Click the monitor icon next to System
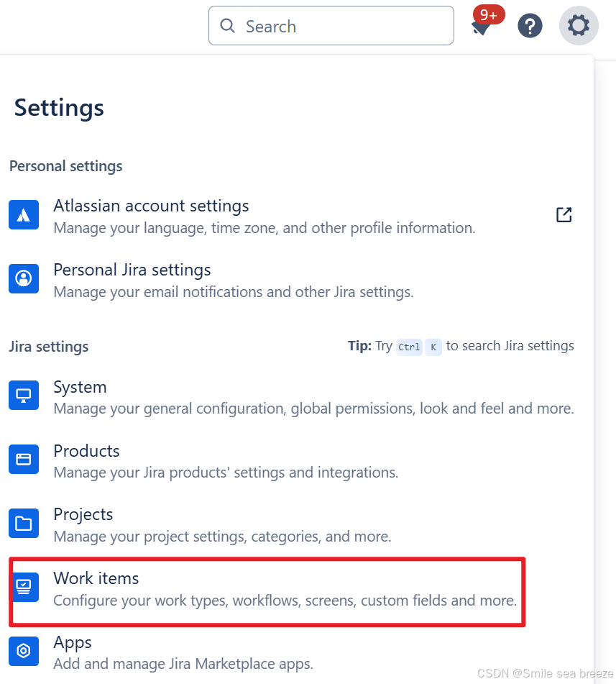 point(24,395)
